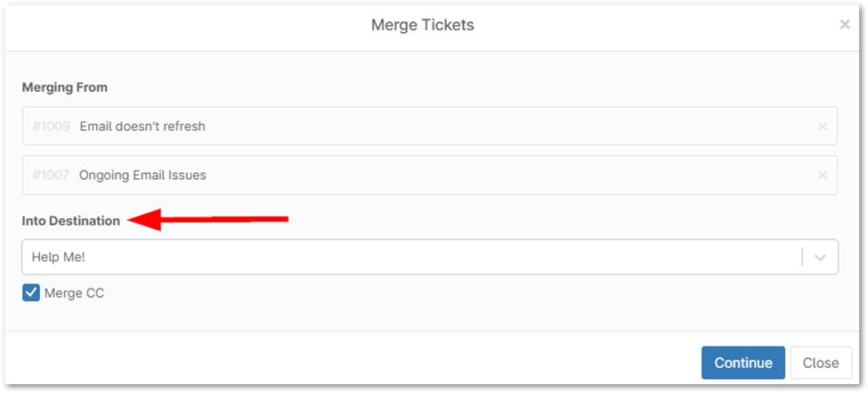This screenshot has width=868, height=393.
Task: Dismiss the Merge Tickets dialog with the header X
Action: pos(845,25)
